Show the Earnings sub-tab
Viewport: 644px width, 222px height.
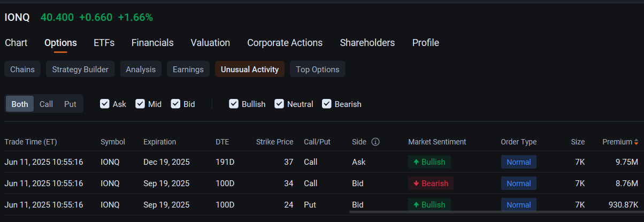(x=188, y=69)
